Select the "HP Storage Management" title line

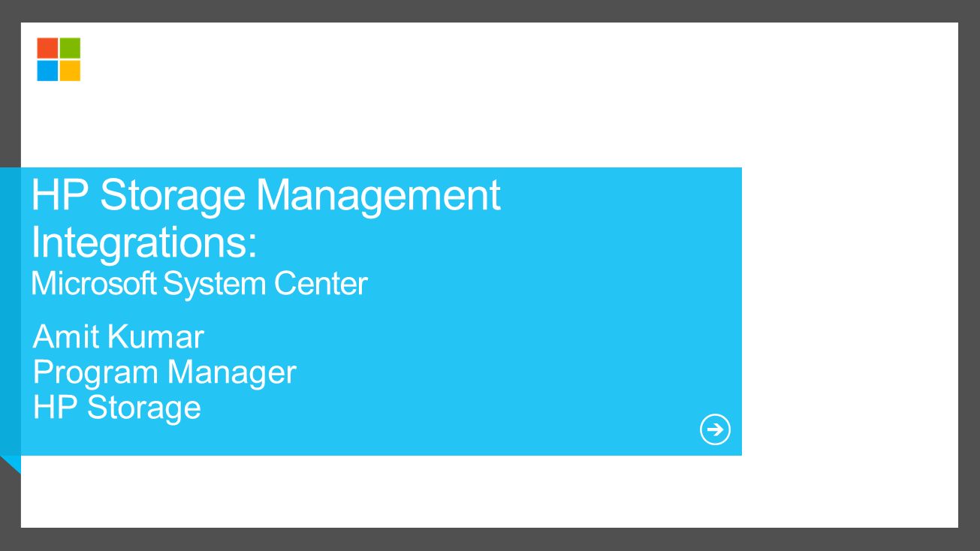click(266, 195)
